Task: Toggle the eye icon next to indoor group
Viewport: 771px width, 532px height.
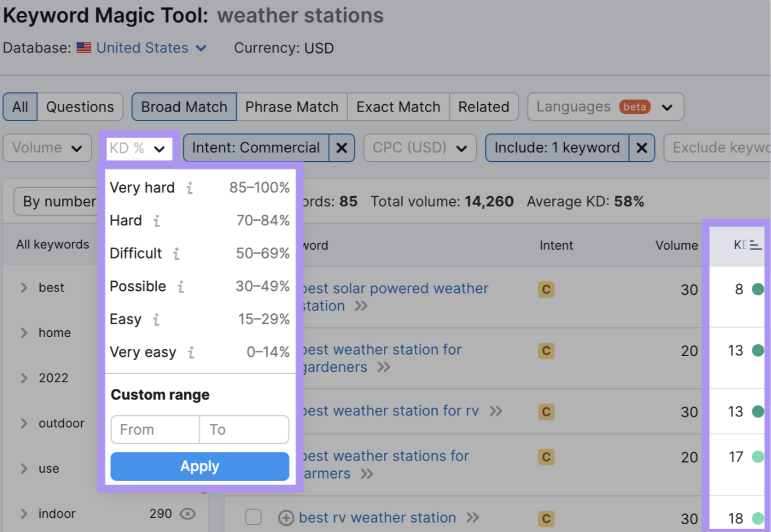Action: pyautogui.click(x=189, y=513)
